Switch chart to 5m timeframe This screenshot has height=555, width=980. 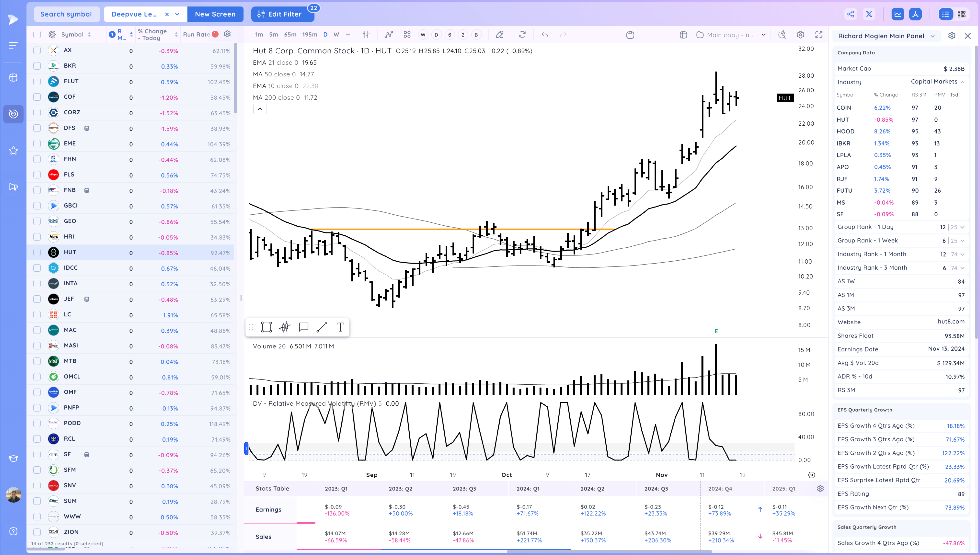273,35
